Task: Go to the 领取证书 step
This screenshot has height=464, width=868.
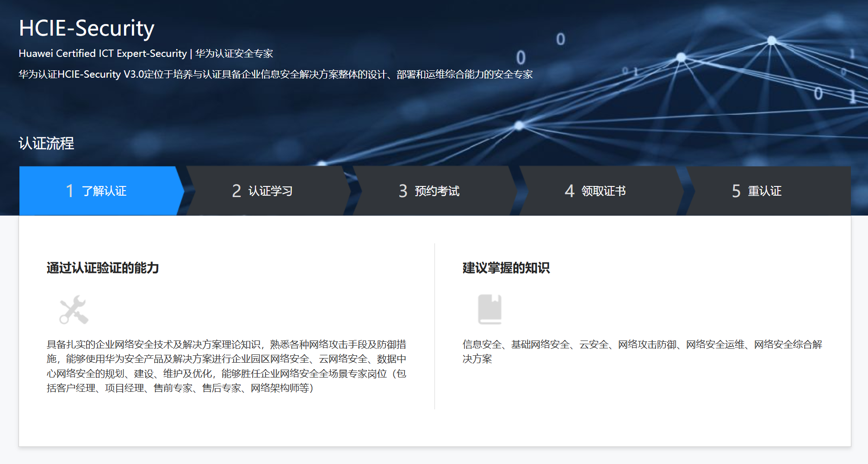Action: pos(601,191)
